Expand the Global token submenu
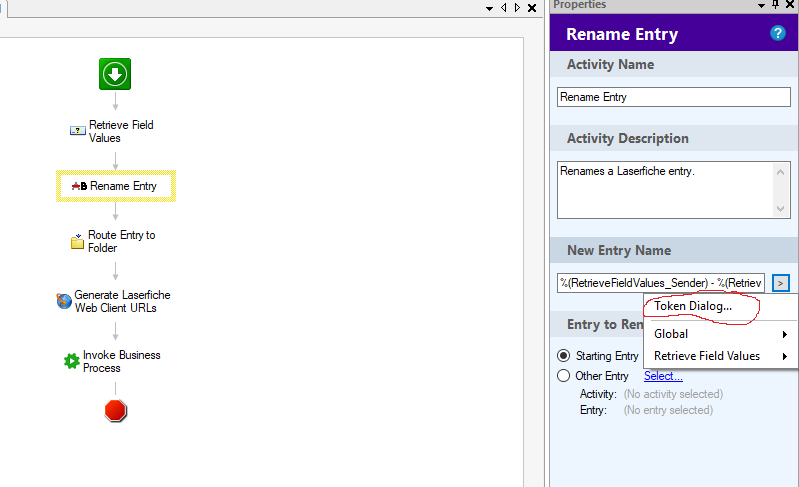799x487 pixels. [x=720, y=334]
